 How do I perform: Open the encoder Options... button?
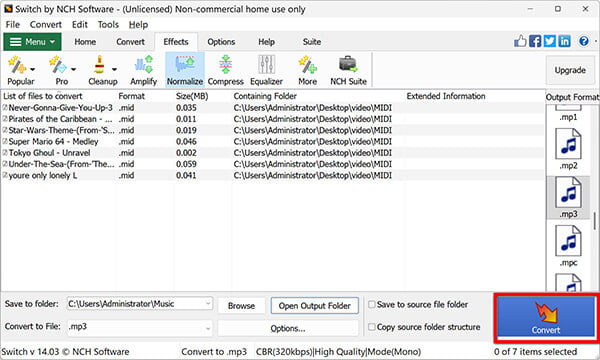(288, 328)
